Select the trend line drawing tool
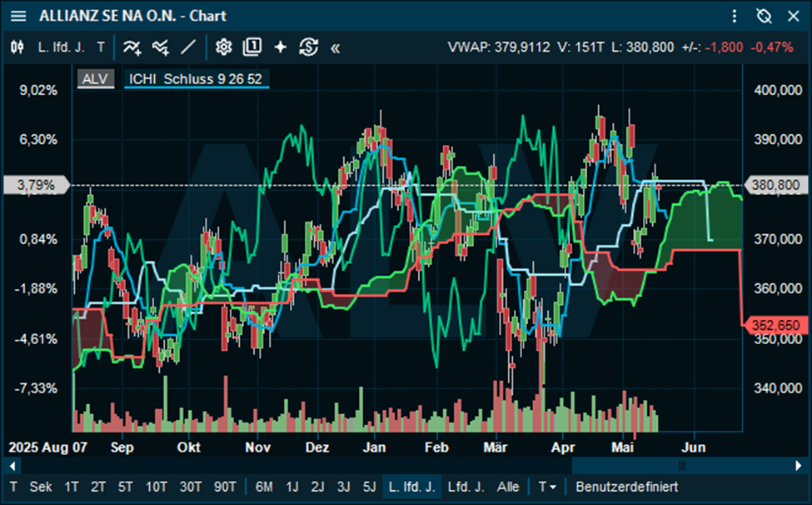Screen dimensions: 812x505 coord(188,47)
